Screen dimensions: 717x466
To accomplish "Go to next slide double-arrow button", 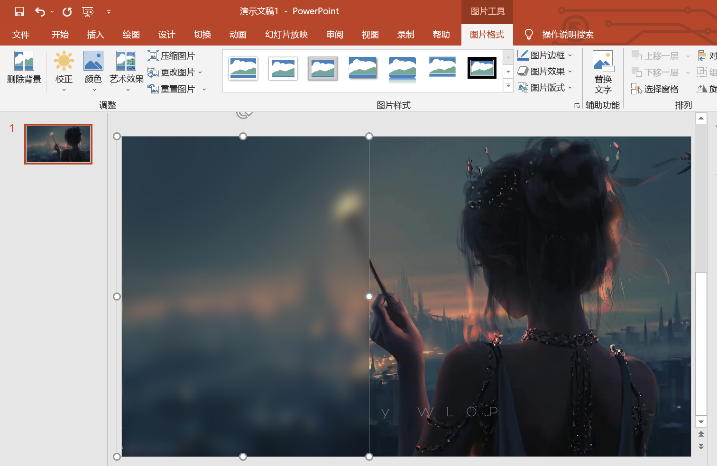I will click(701, 446).
